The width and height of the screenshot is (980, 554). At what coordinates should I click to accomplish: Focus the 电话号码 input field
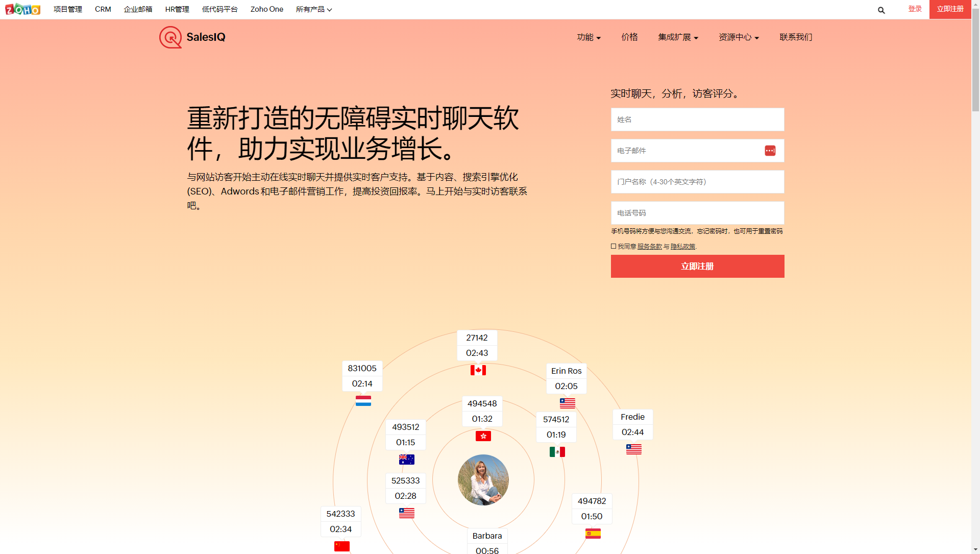tap(698, 213)
